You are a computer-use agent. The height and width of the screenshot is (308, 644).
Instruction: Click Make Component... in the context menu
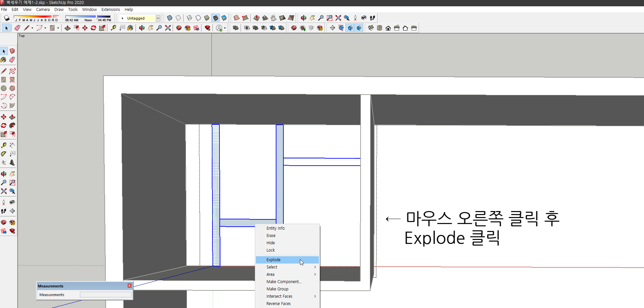287,281
